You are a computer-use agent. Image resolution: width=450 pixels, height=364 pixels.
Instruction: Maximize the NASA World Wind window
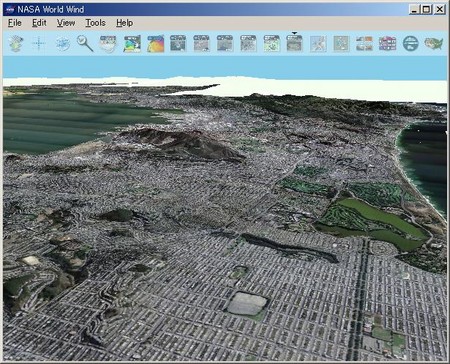(427, 9)
